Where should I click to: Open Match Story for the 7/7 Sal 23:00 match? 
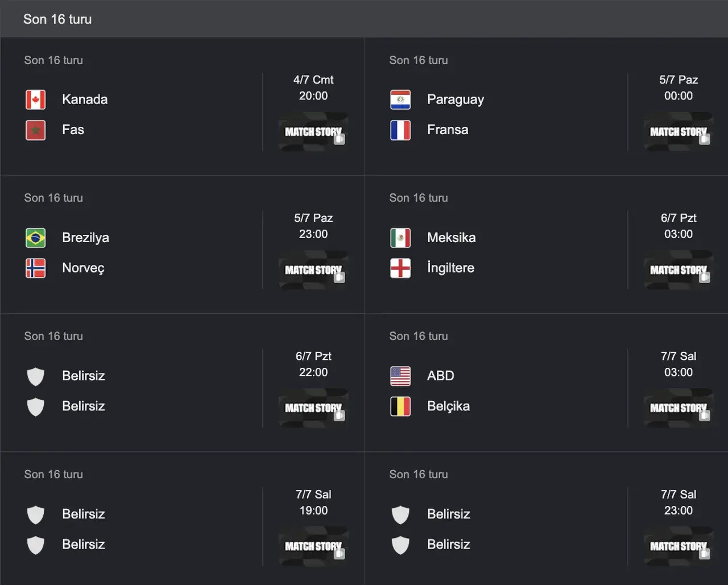[679, 546]
